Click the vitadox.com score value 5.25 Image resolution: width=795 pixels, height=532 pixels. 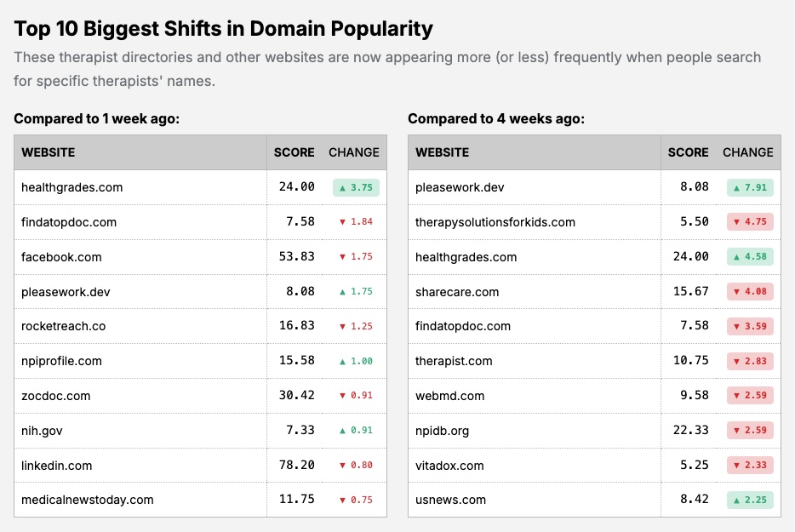pyautogui.click(x=694, y=466)
